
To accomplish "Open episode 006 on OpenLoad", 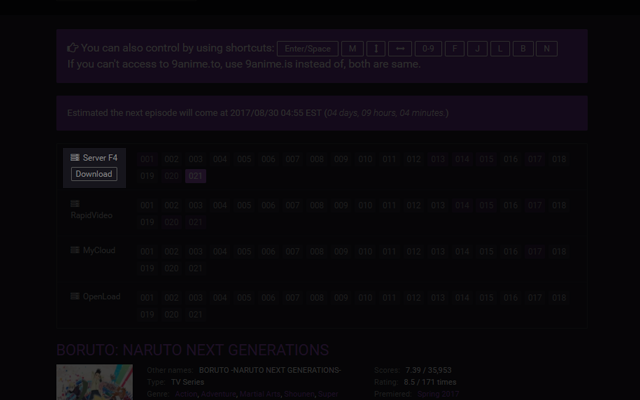I will (268, 298).
